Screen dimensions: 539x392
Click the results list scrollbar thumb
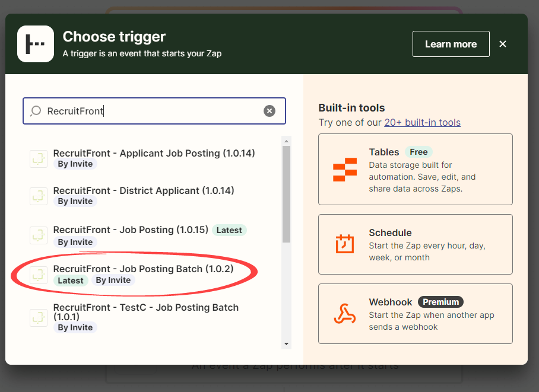[286, 194]
